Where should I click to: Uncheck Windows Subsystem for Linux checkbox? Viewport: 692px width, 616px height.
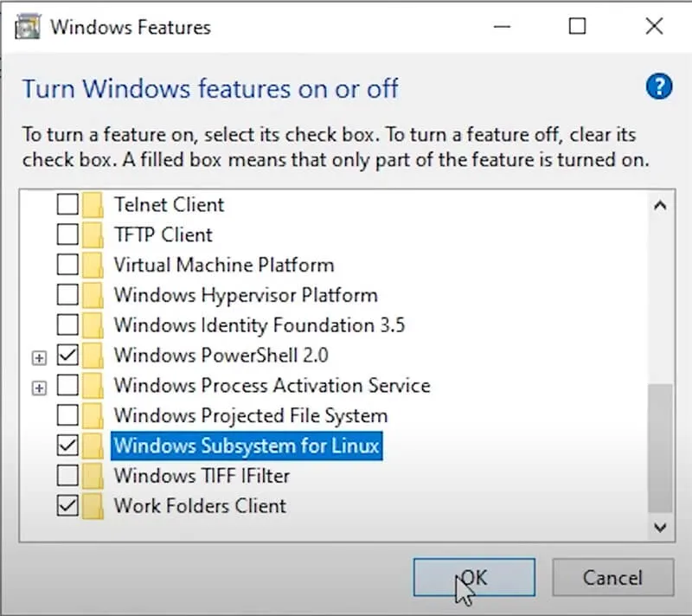point(67,446)
